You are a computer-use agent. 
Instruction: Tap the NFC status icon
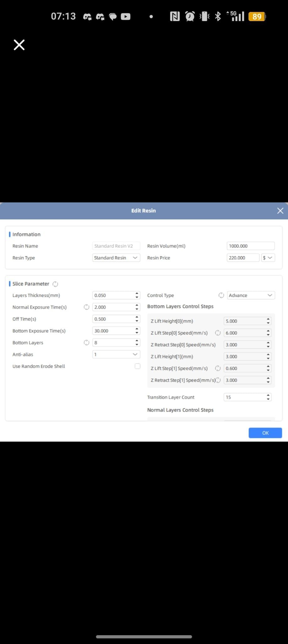(x=175, y=16)
